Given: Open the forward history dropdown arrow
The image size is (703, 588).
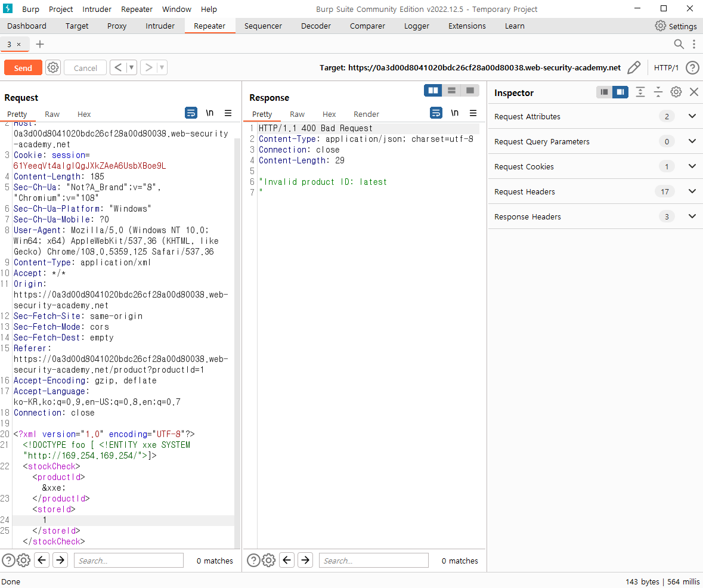Looking at the screenshot, I should [162, 68].
